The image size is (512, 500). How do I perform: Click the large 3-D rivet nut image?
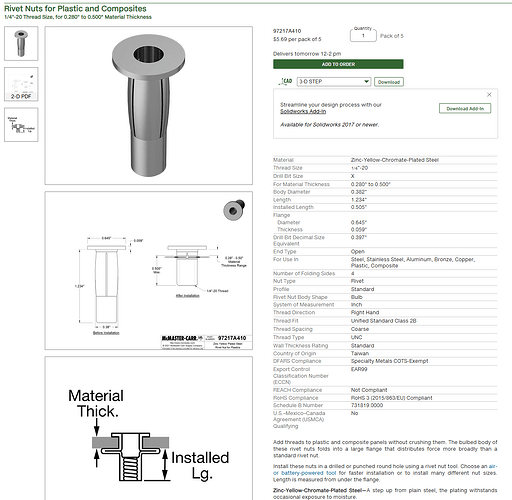(149, 106)
